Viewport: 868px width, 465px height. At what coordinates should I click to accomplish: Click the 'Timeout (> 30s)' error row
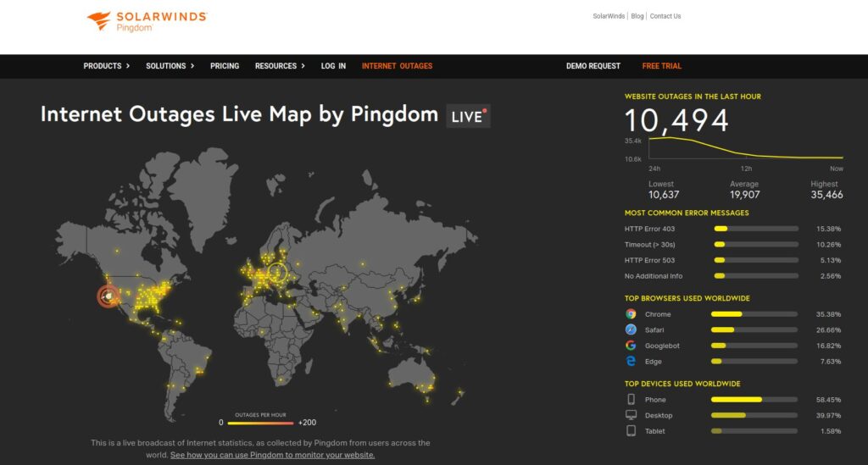[733, 245]
